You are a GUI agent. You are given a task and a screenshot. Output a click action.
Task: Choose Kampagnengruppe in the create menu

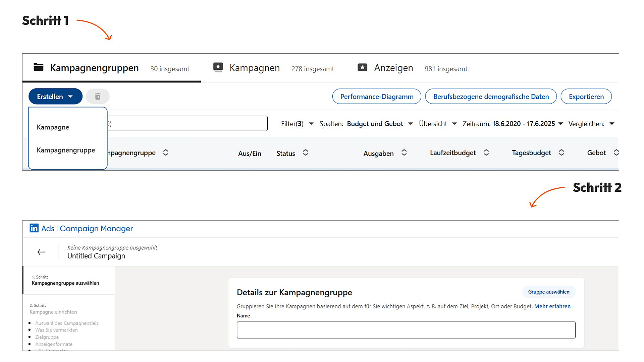point(66,150)
